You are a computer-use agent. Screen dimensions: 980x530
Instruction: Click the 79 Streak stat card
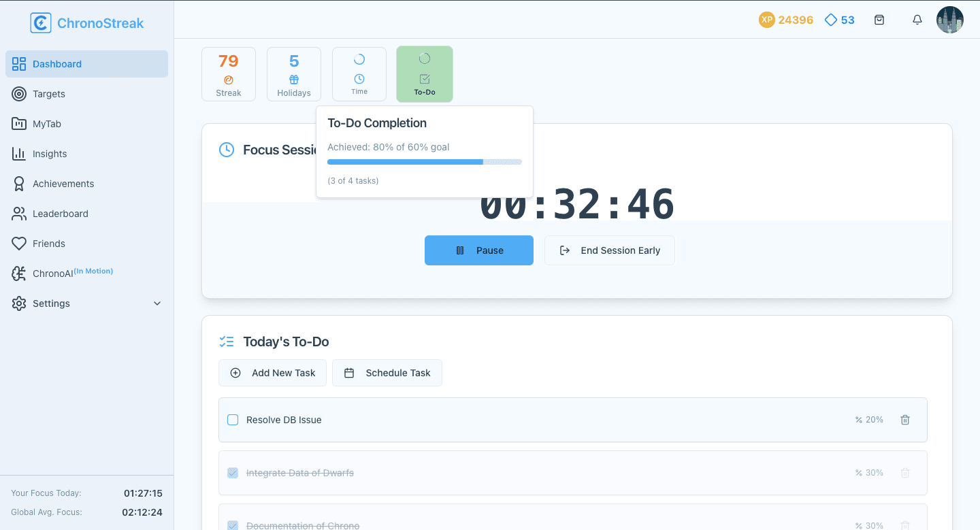pos(229,74)
